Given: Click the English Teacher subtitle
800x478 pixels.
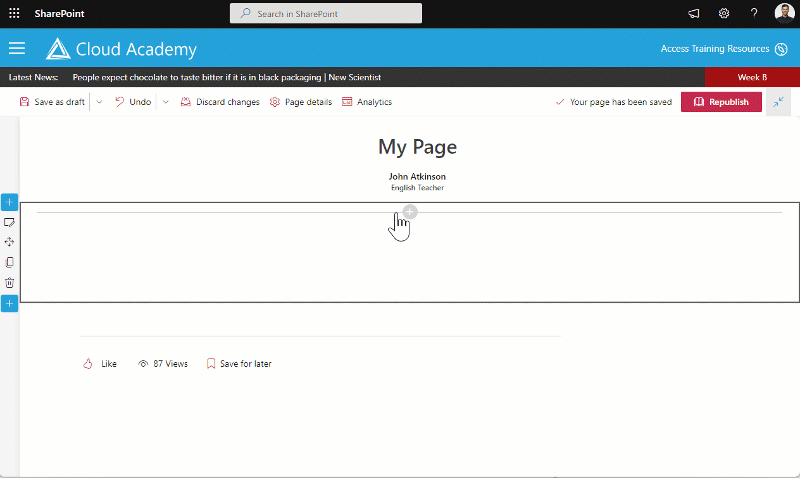Looking at the screenshot, I should [417, 188].
